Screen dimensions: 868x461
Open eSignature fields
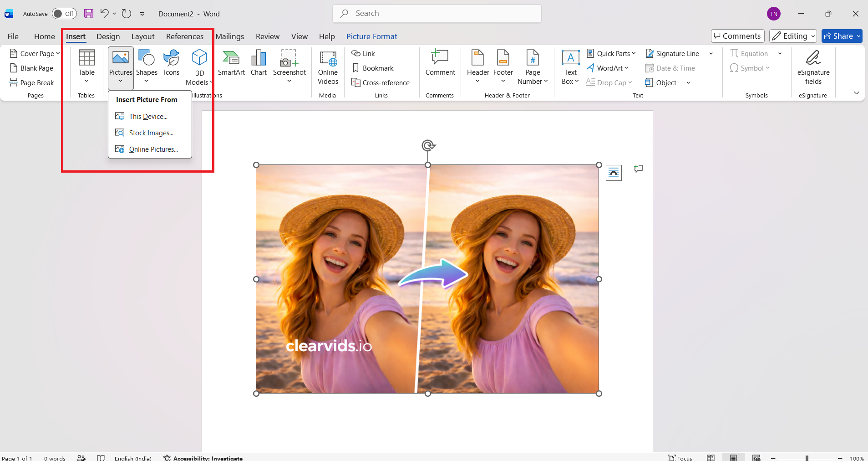[813, 67]
